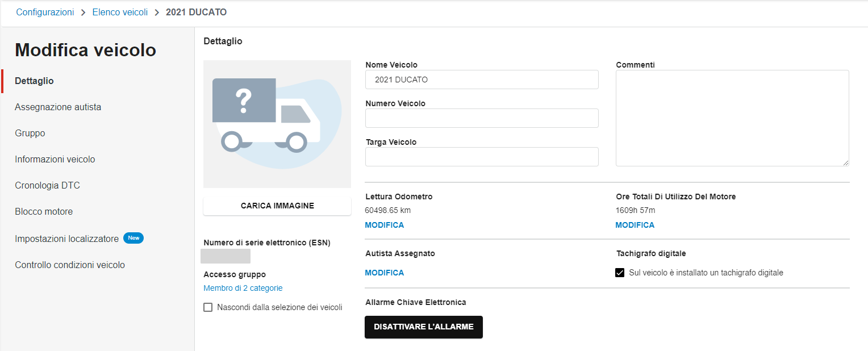The height and width of the screenshot is (351, 868).
Task: Click the redacted ESN value
Action: [x=226, y=256]
